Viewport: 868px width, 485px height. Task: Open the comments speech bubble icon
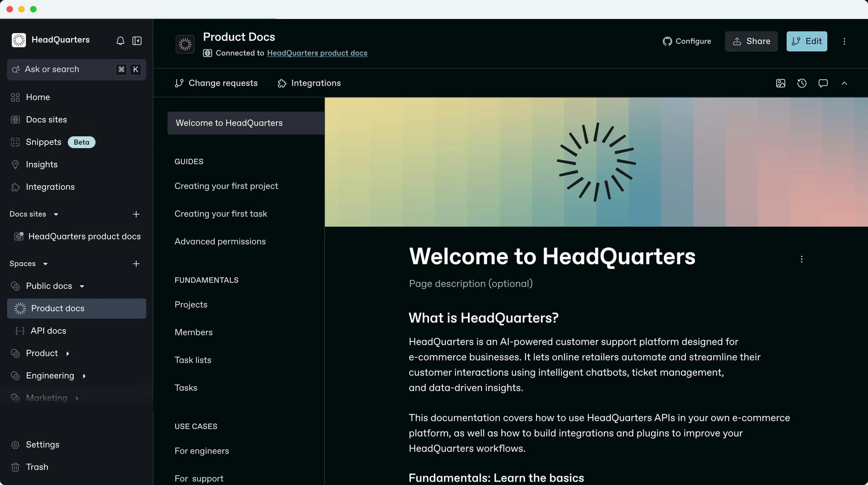point(823,83)
